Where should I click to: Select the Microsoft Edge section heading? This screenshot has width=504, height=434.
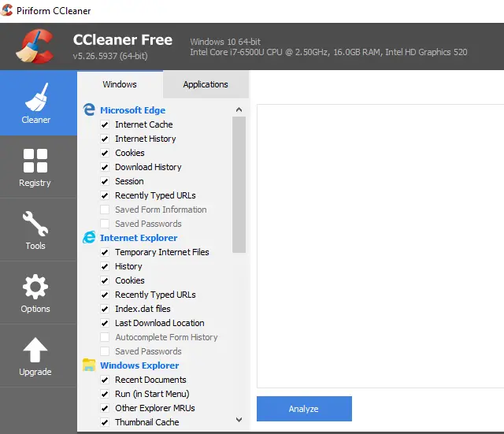point(133,110)
